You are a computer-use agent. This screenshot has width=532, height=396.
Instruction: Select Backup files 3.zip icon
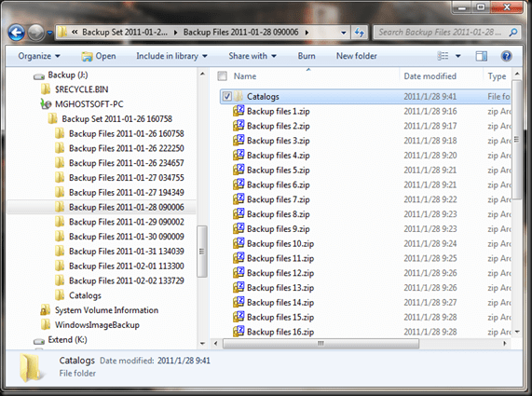(x=239, y=141)
